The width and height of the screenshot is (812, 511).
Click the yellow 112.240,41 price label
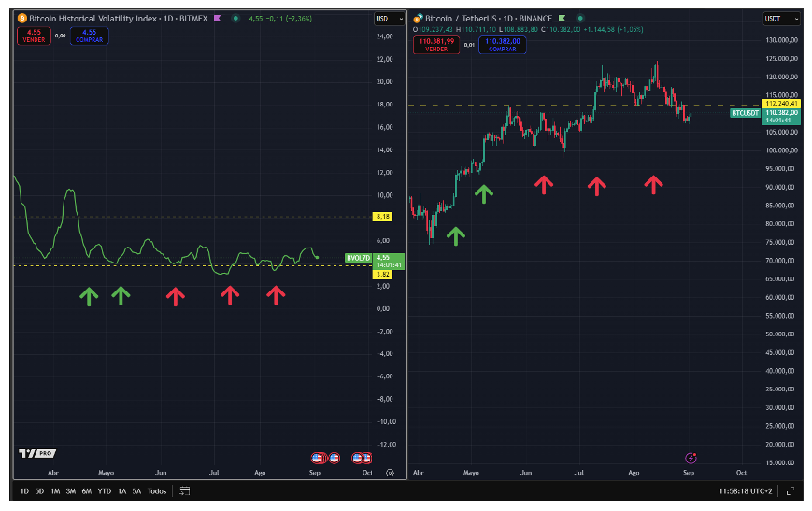(x=781, y=104)
